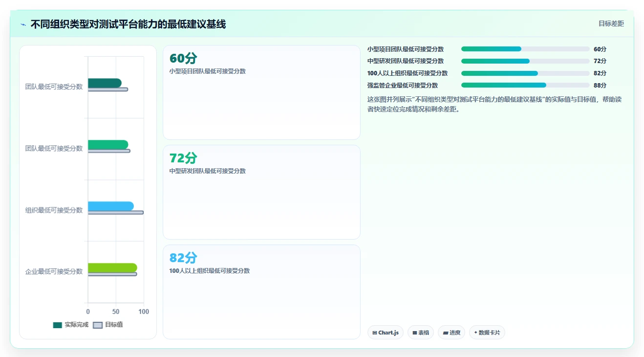644x357 pixels.
Task: Select the 60分 small project team card
Action: (x=261, y=92)
